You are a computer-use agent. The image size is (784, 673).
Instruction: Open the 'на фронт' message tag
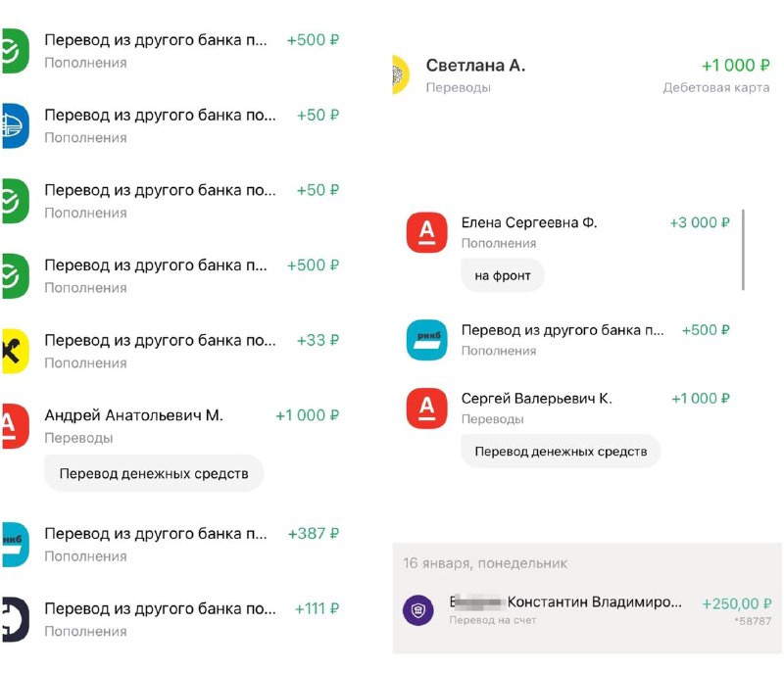pyautogui.click(x=503, y=275)
